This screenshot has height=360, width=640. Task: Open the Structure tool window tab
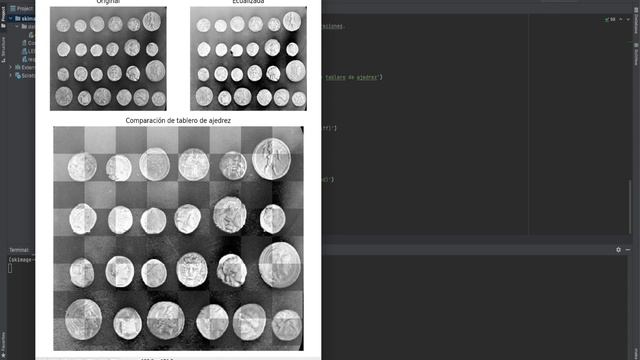point(3,49)
